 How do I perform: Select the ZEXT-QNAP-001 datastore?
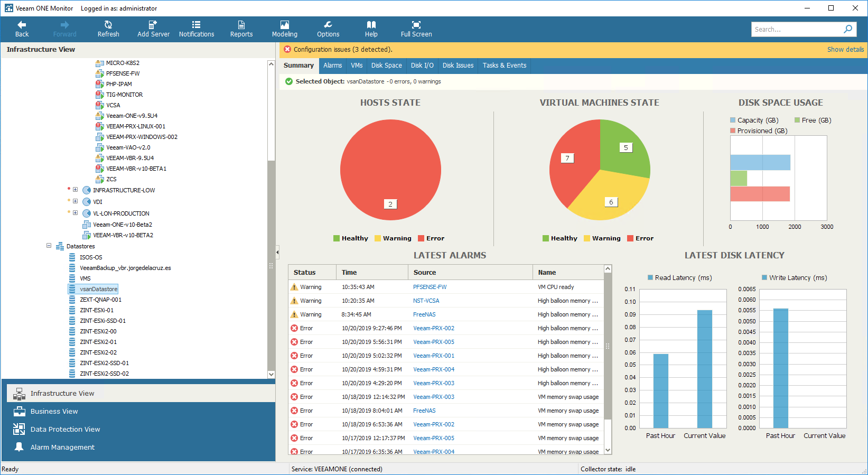[100, 300]
